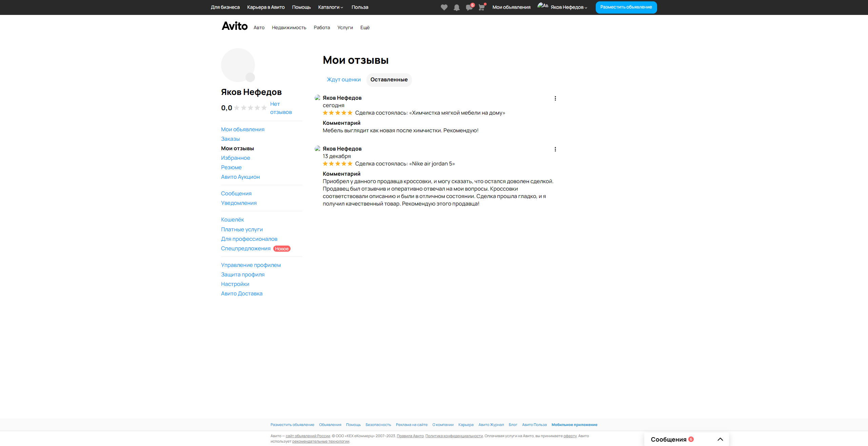868x446 pixels.
Task: Open the shopping cart icon
Action: pos(481,7)
